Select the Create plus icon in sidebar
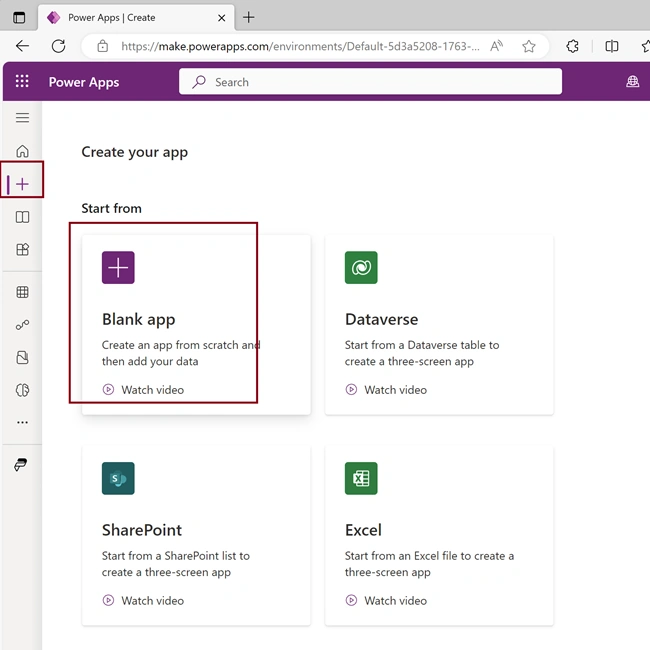 click(22, 184)
